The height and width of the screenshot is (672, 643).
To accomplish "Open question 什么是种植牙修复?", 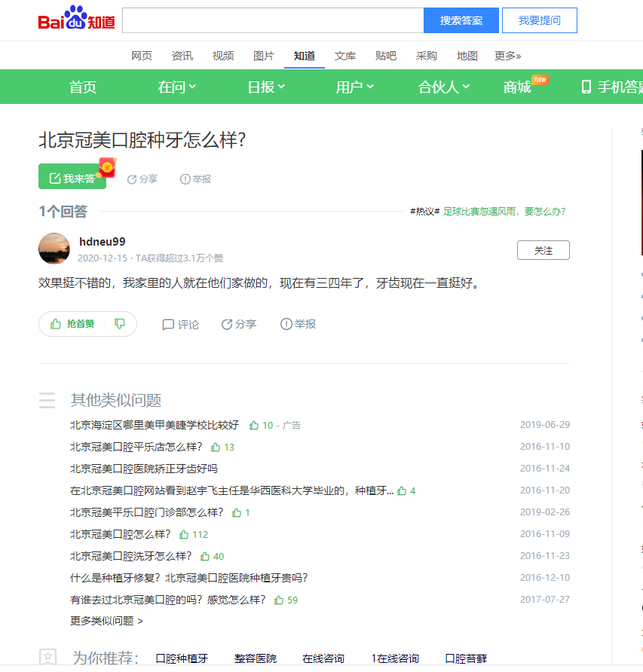I will point(188,578).
